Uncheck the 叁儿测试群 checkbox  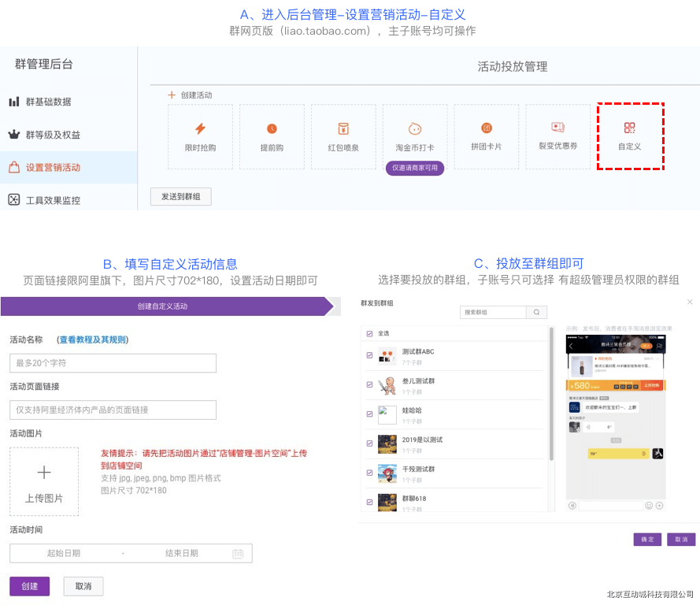[369, 384]
